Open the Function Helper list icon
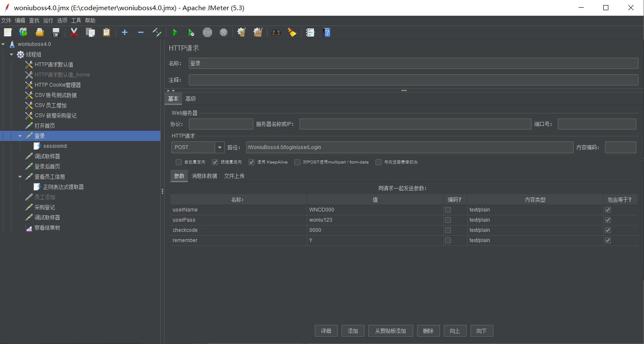The image size is (644, 344). click(310, 32)
